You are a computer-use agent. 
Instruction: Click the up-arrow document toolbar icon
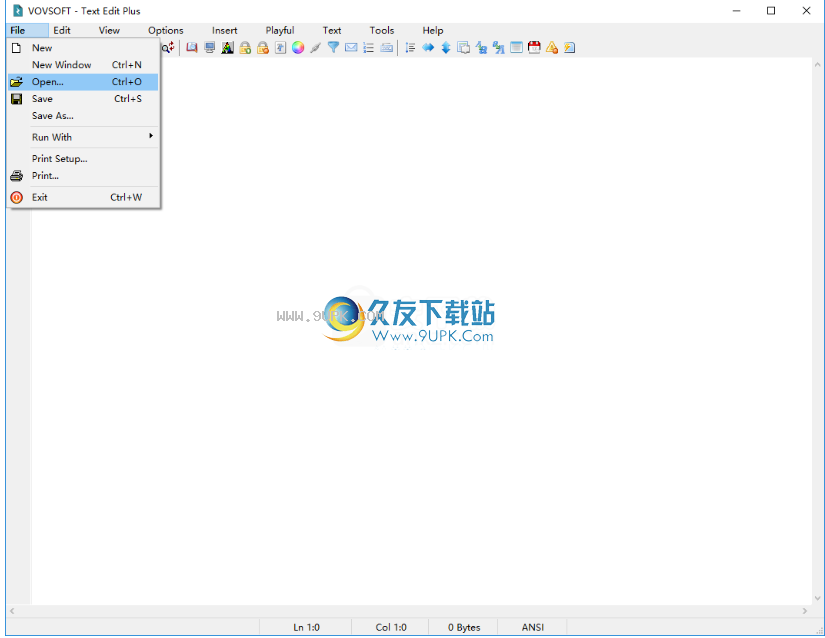tap(280, 48)
